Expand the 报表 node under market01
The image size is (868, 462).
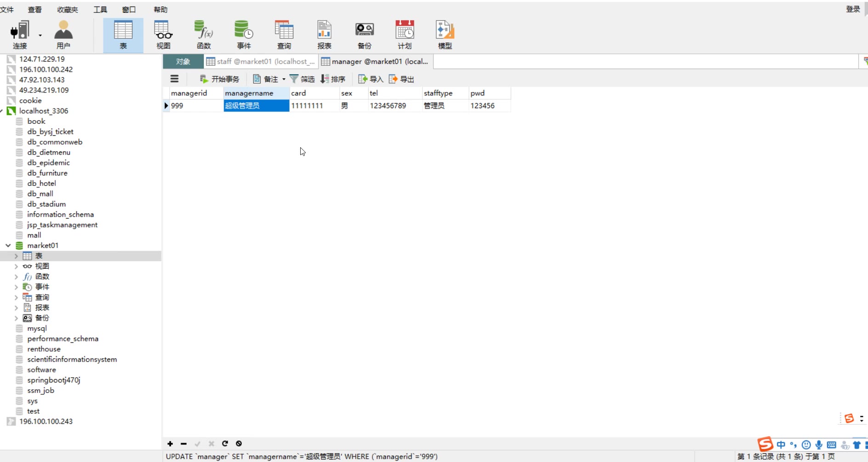[x=16, y=307]
